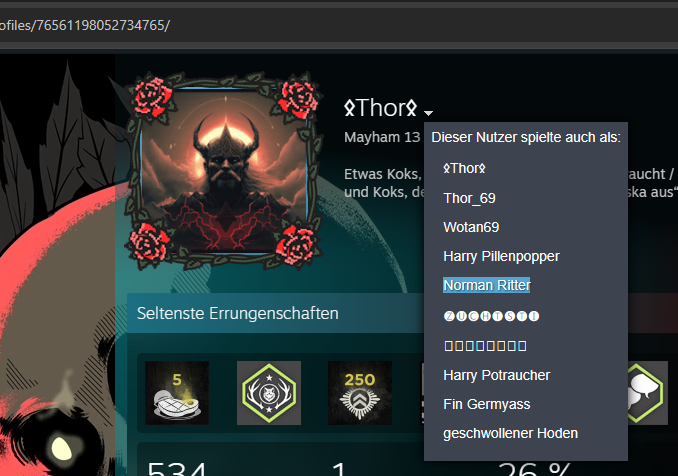Select geschwollener Hoden in the list
The height and width of the screenshot is (476, 678).
(510, 433)
